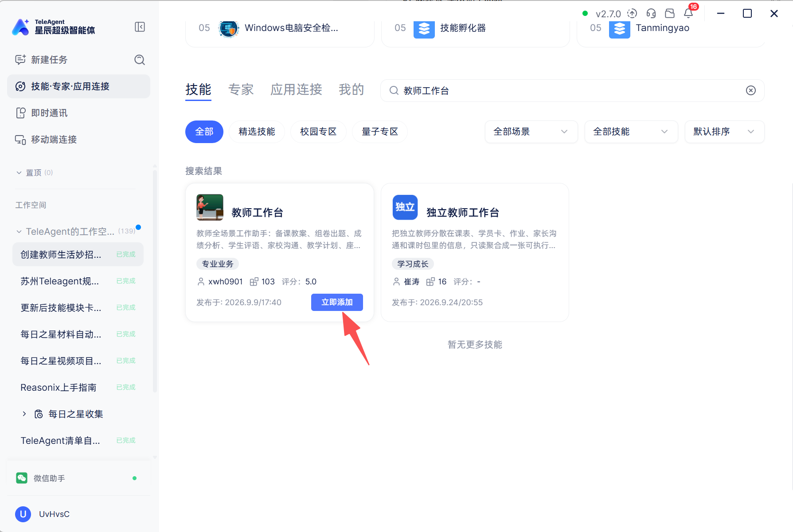Clear the search box with X icon
Screen dimensions: 793x532
click(751, 90)
